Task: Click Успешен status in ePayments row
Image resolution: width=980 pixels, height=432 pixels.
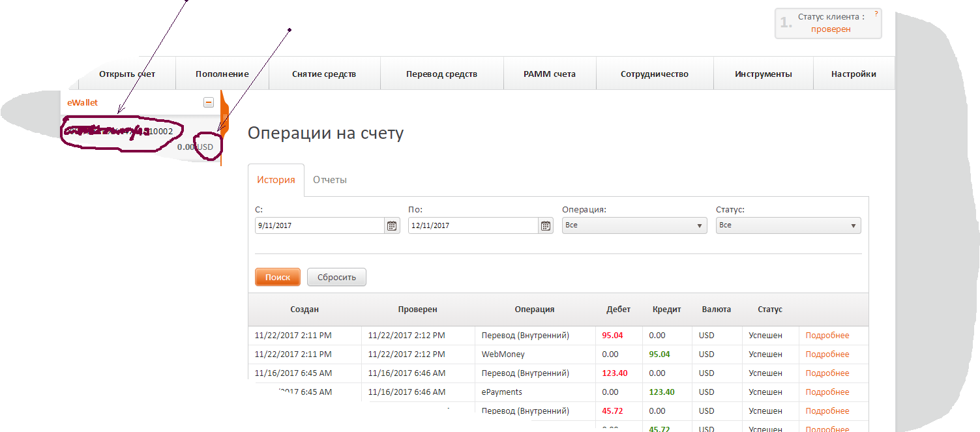Action: [765, 392]
